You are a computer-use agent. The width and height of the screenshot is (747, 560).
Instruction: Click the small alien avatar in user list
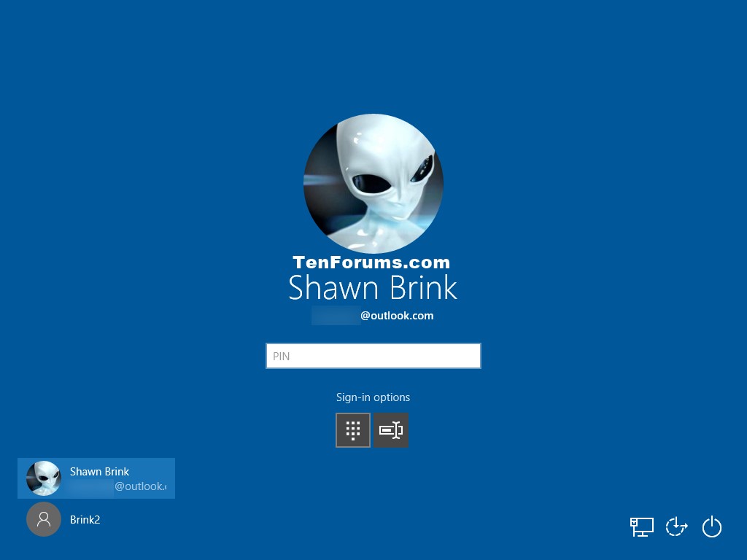click(44, 478)
